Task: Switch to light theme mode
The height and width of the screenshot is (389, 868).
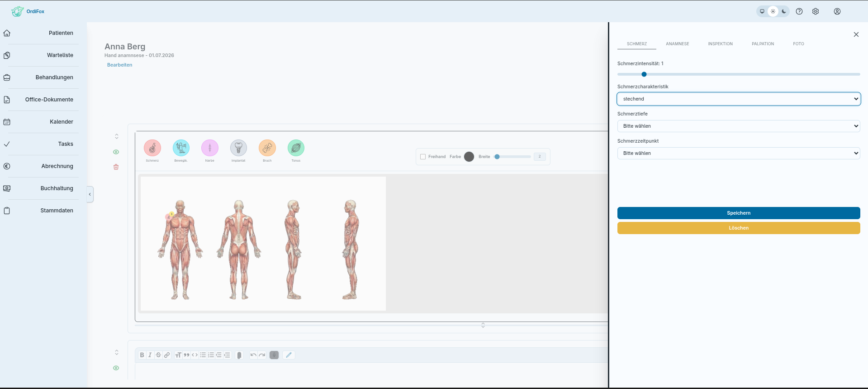Action: 773,11
